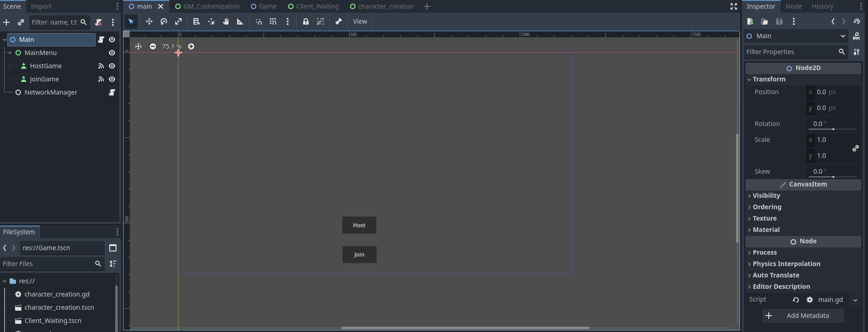
Task: Switch to GM_Customization scene tab
Action: coord(207,6)
